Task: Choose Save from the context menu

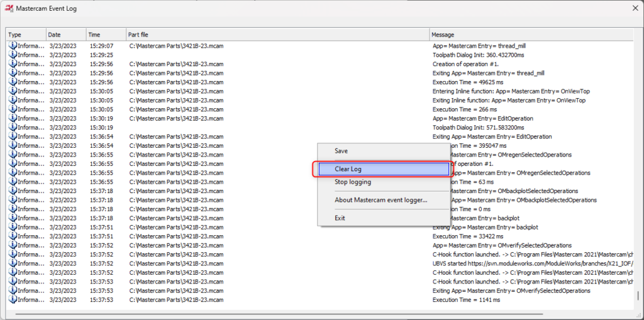Action: pyautogui.click(x=384, y=151)
